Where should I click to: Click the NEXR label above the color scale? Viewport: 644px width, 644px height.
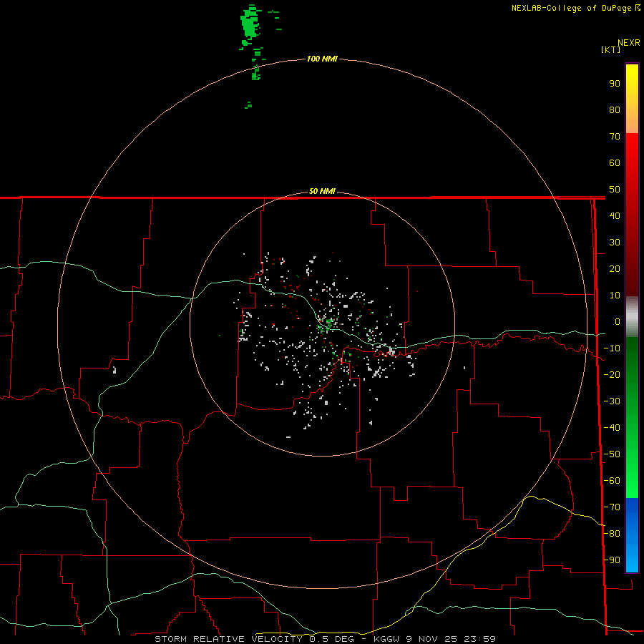pos(628,43)
